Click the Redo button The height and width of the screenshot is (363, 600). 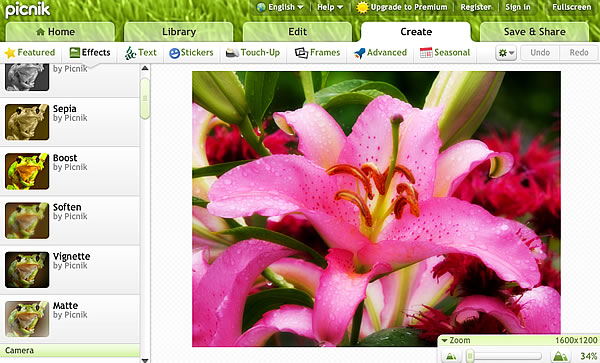pyautogui.click(x=579, y=53)
